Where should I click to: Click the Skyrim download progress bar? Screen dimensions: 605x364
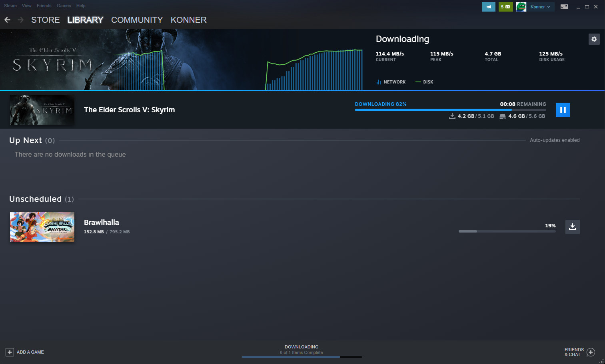point(450,110)
